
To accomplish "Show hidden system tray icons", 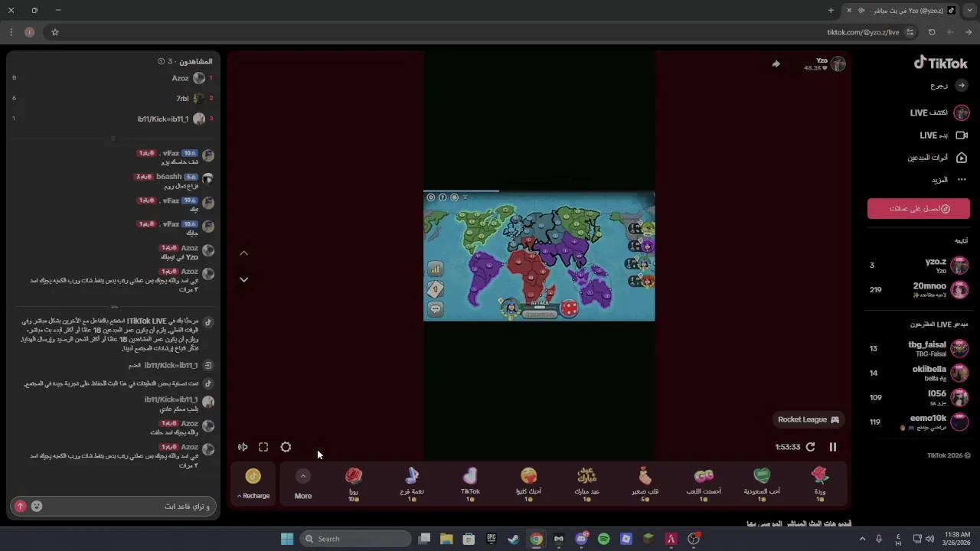I will 864,539.
